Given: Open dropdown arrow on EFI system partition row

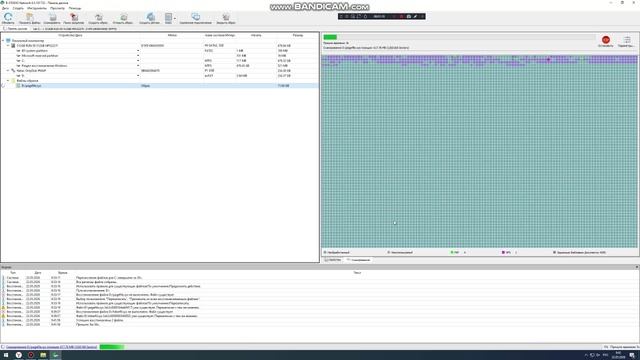Looking at the screenshot, I should coord(138,51).
